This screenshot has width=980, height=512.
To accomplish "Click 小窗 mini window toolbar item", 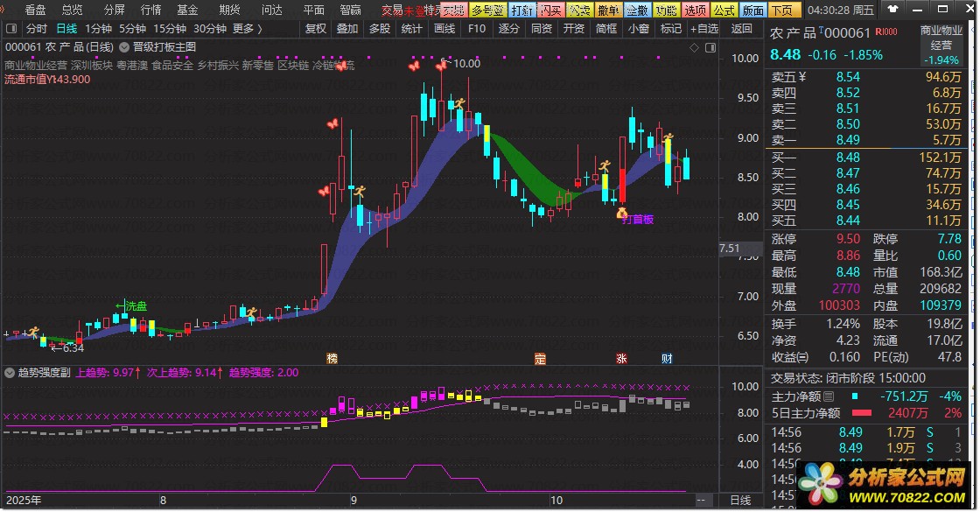I will 638,29.
